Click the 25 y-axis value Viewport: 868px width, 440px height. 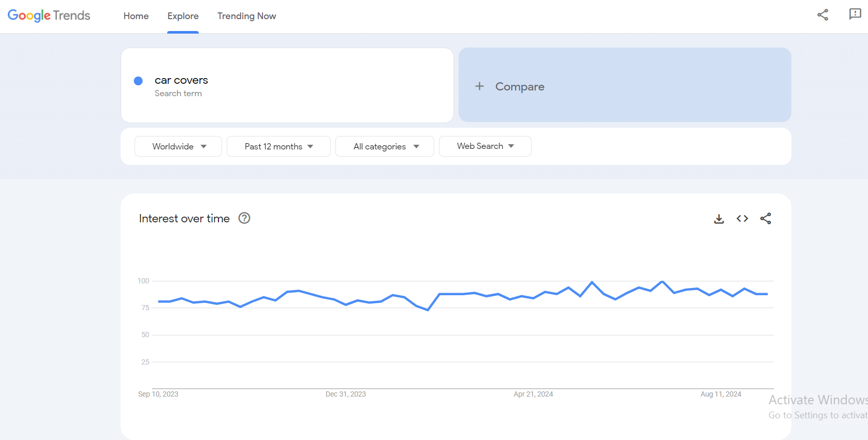click(145, 362)
